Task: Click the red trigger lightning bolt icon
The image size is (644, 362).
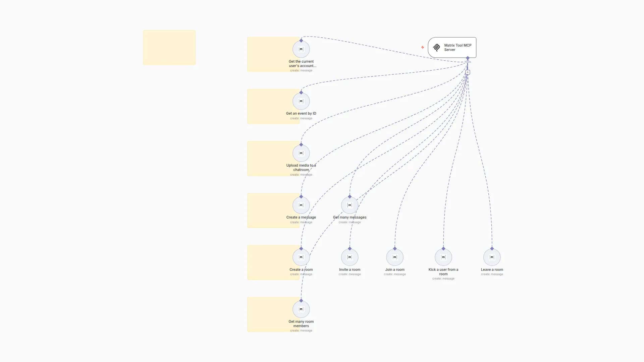Action: (423, 47)
